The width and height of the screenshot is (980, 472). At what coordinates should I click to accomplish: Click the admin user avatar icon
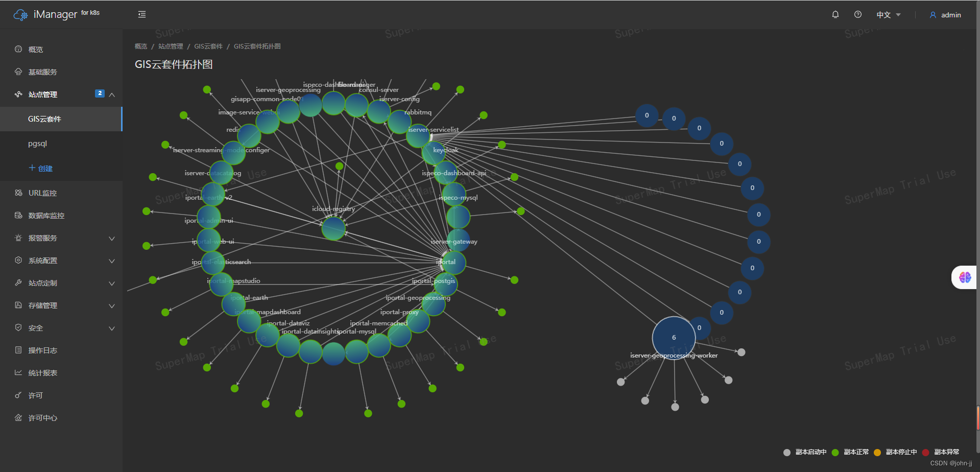[x=933, y=15]
